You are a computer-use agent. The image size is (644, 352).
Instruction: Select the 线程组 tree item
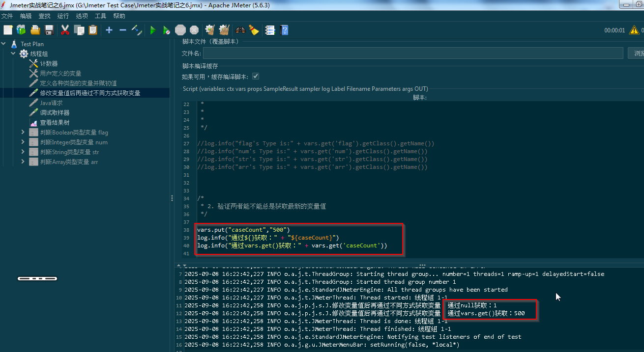39,54
